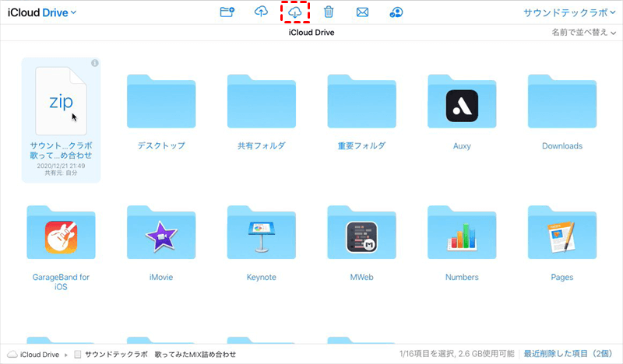
Task: Open the デスクトップ folder
Action: (161, 105)
